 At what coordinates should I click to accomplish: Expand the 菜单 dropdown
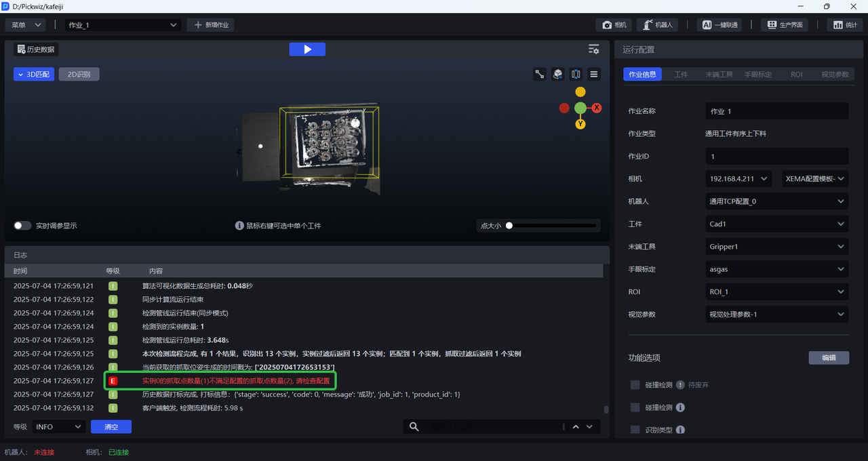(x=26, y=25)
